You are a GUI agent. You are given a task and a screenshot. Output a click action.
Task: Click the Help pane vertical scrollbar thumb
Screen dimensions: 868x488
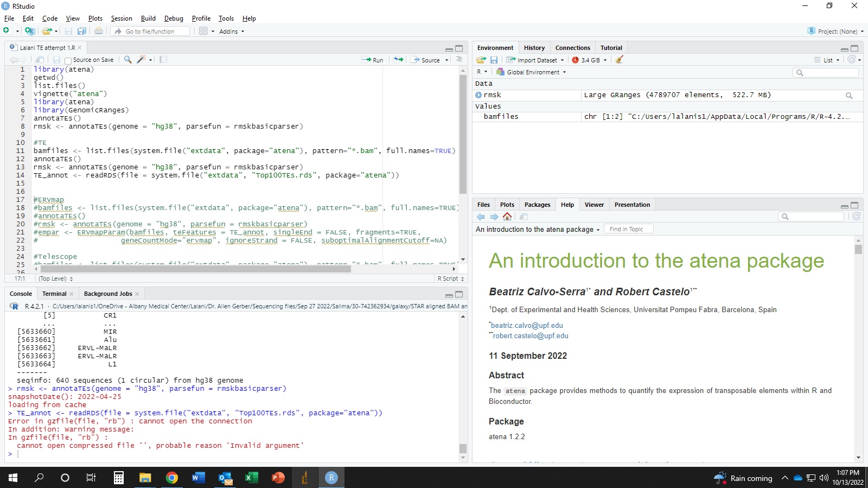[x=858, y=249]
